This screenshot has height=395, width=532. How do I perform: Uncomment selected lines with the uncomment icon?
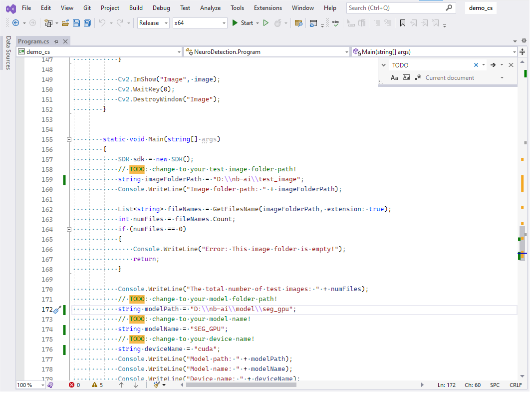click(387, 23)
